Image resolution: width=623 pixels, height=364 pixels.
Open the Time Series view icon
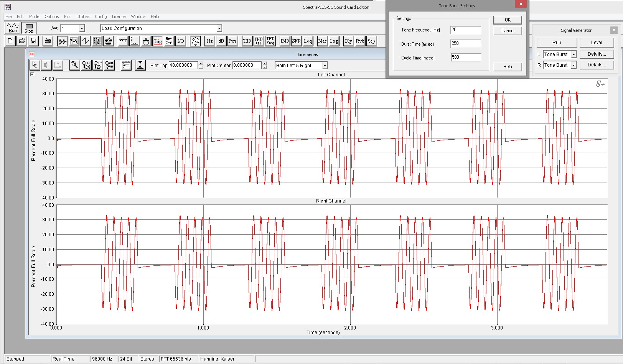tap(63, 41)
